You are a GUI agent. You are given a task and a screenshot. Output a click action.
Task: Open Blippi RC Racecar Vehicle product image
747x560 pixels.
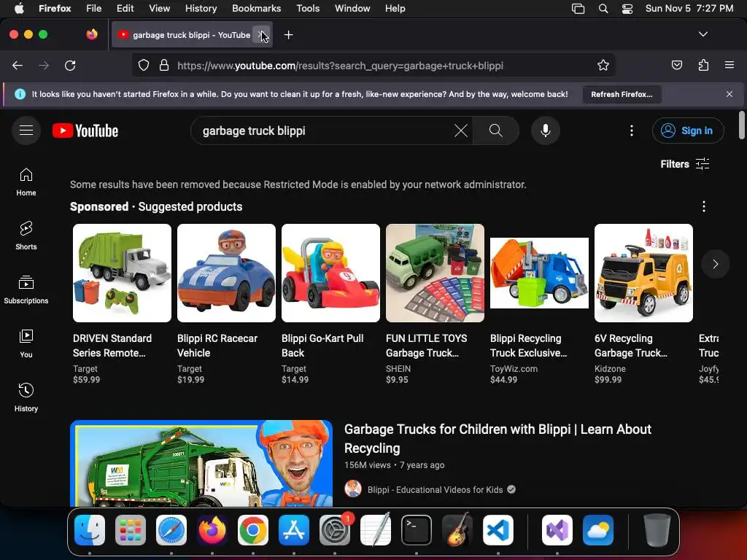[x=226, y=273]
